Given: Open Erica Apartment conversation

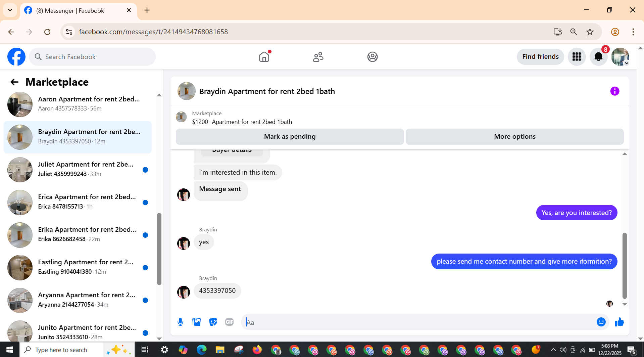Looking at the screenshot, I should tap(78, 202).
